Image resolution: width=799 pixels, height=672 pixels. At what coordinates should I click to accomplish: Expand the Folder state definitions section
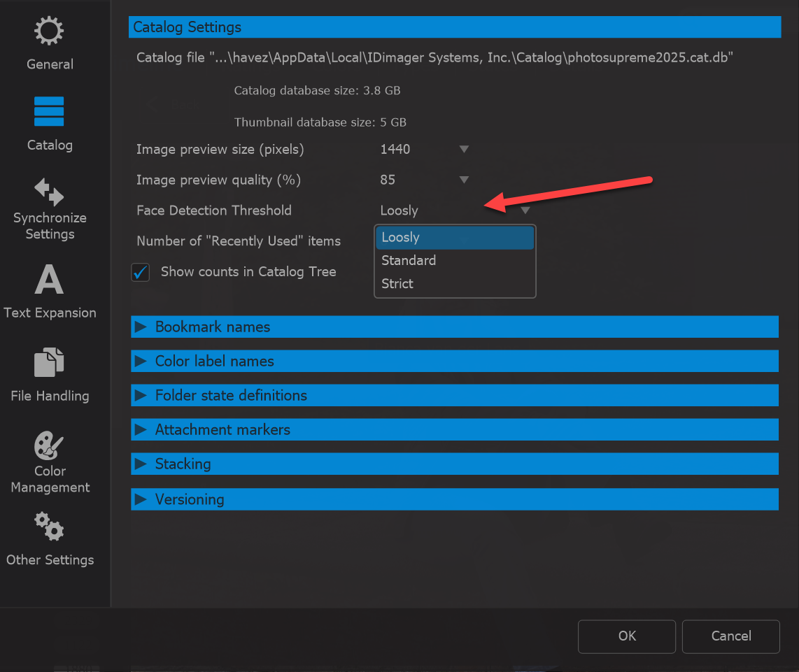[x=455, y=395]
